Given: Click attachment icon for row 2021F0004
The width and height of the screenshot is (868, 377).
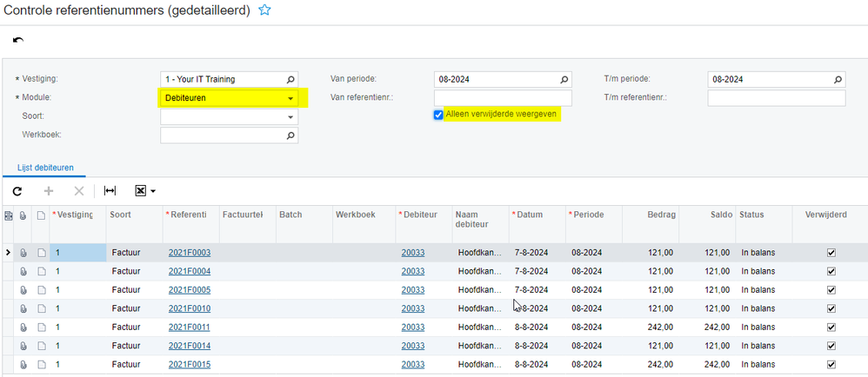Looking at the screenshot, I should (x=23, y=271).
